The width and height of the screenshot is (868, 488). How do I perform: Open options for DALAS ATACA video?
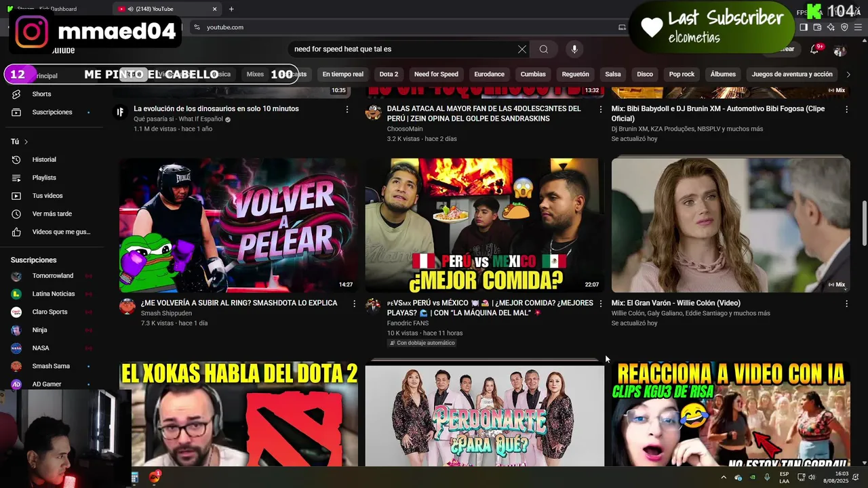click(x=600, y=109)
